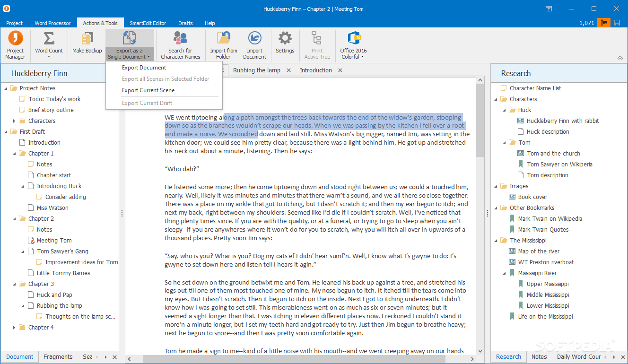The width and height of the screenshot is (628, 364).
Task: Click the WT Preston riverboat image icon
Action: click(512, 262)
